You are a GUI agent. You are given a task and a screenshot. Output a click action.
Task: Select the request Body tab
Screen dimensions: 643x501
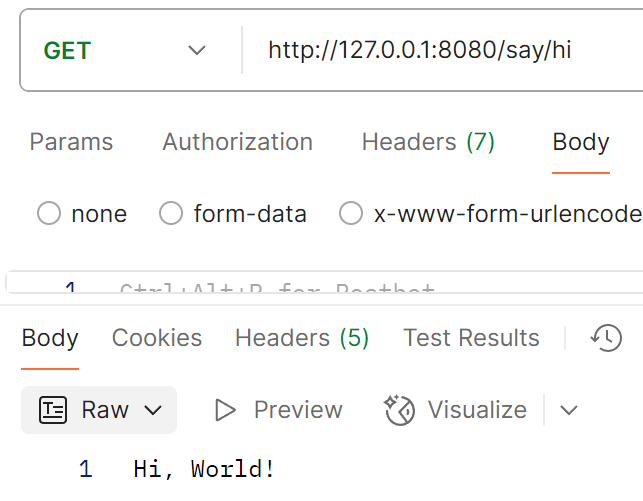[581, 142]
